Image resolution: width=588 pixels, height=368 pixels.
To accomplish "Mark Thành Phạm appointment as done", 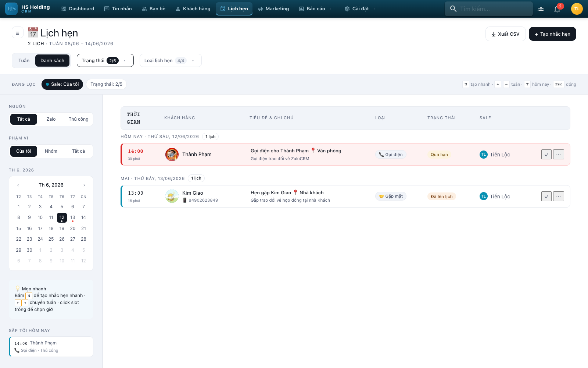I will (x=546, y=155).
